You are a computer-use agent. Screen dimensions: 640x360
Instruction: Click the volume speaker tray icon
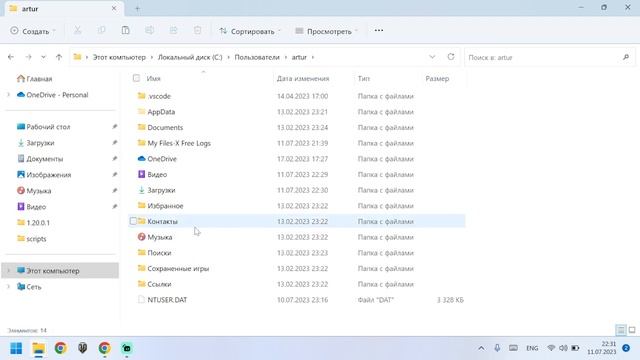point(563,348)
